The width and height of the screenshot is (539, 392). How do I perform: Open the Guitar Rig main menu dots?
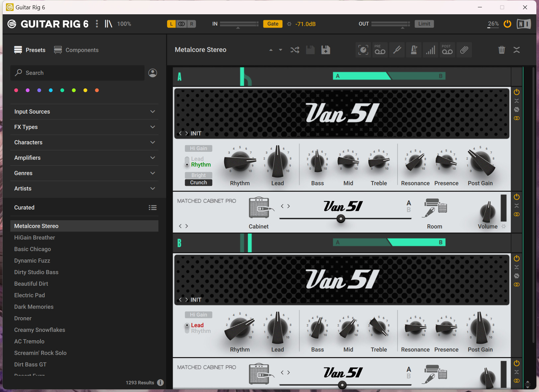(x=97, y=24)
